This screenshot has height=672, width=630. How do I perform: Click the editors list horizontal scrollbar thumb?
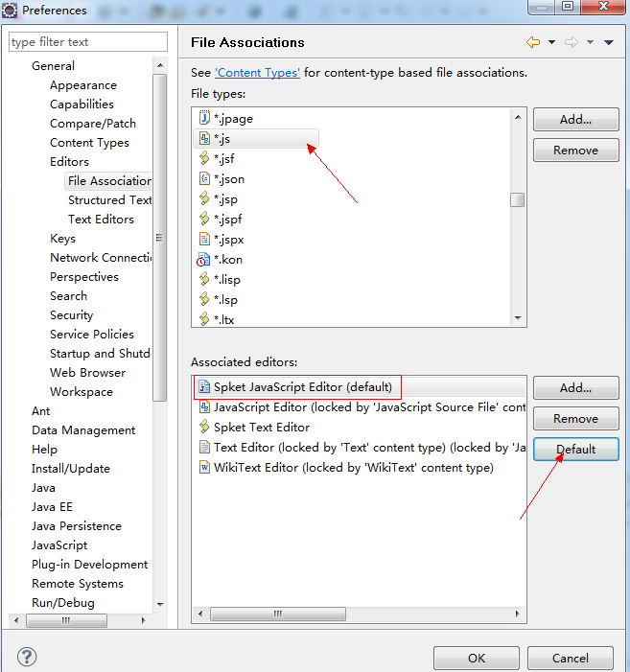tap(278, 614)
